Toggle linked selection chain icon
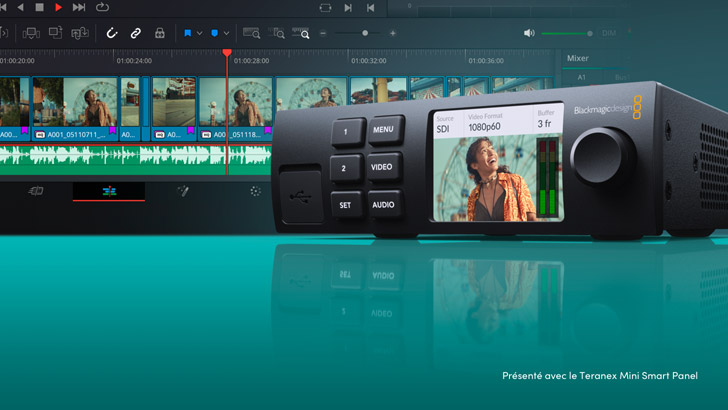728x410 pixels. (x=136, y=33)
